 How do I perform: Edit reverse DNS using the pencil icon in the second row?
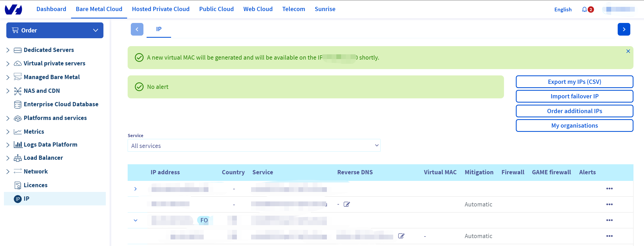(347, 204)
